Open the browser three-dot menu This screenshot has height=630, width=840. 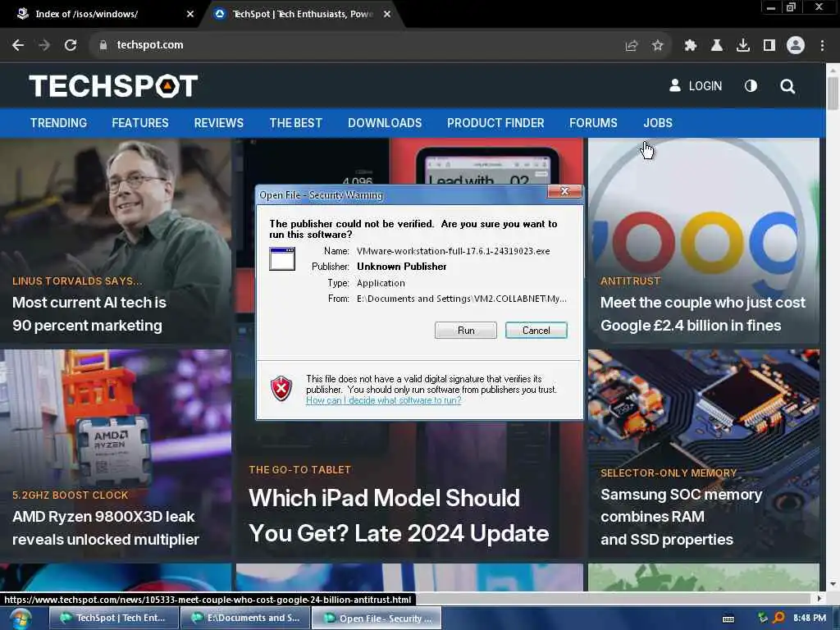[x=822, y=46]
